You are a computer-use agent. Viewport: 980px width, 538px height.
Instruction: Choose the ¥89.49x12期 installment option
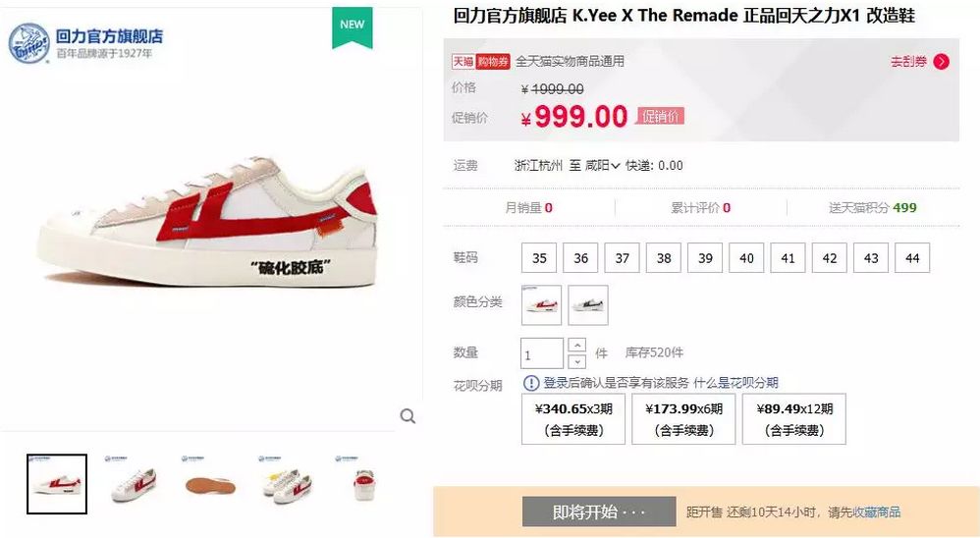click(793, 418)
